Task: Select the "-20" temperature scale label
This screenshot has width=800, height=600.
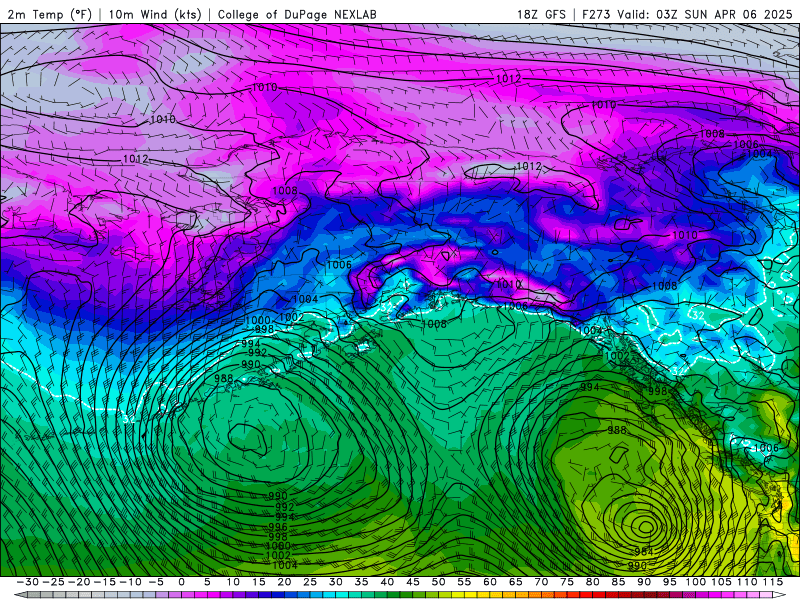Action: coord(79,582)
